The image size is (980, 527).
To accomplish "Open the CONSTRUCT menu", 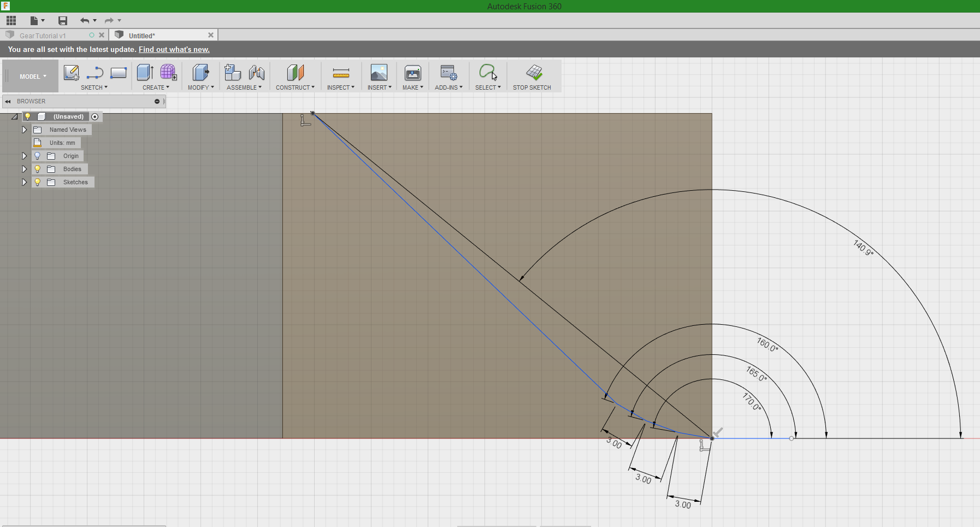I will tap(295, 87).
